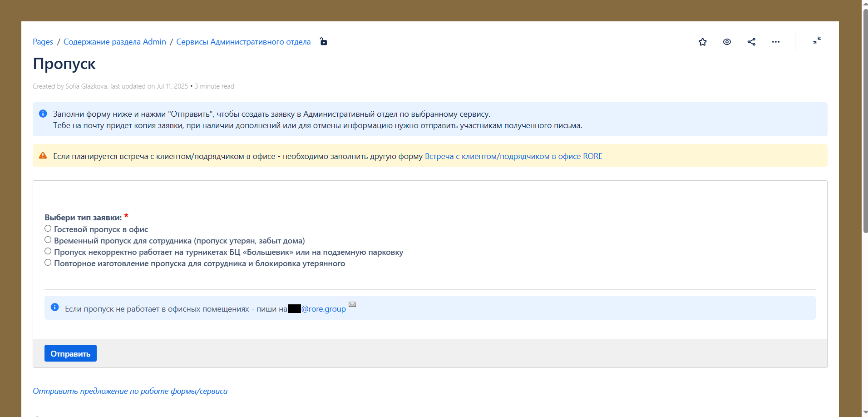The height and width of the screenshot is (417, 868).
Task: Star this page as a favorite
Action: pos(702,42)
